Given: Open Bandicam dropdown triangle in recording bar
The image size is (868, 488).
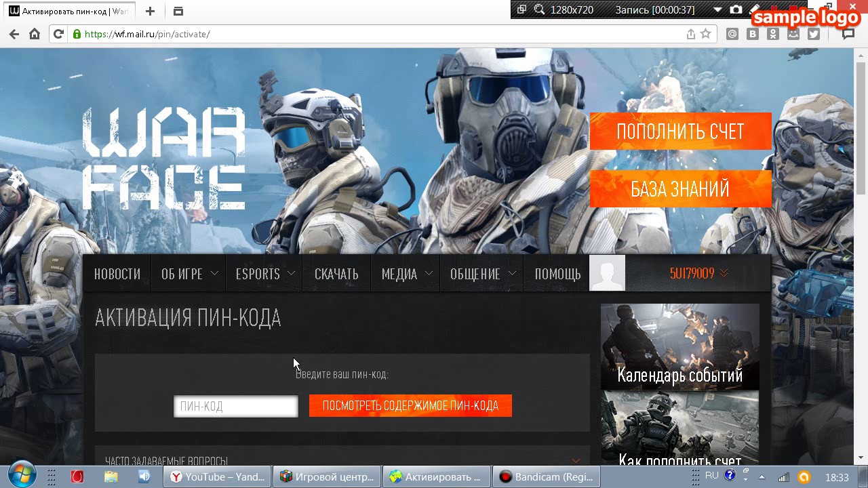Looking at the screenshot, I should [x=718, y=9].
